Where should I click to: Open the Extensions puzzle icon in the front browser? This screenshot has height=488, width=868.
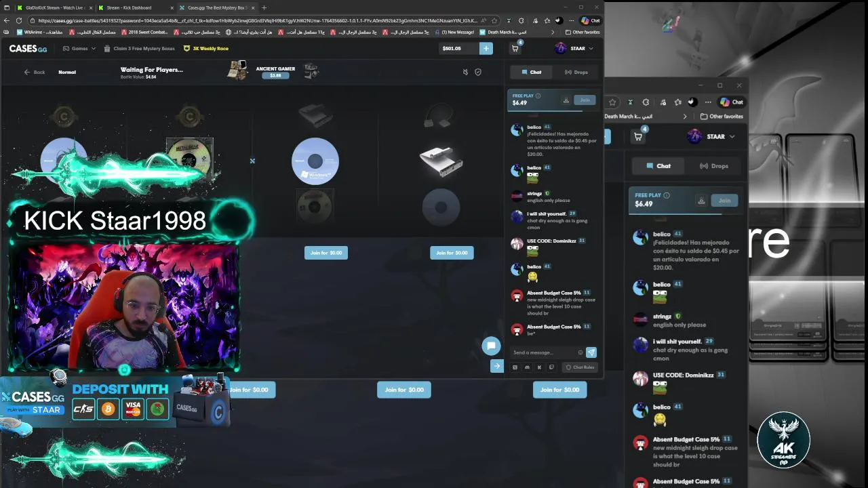521,20
